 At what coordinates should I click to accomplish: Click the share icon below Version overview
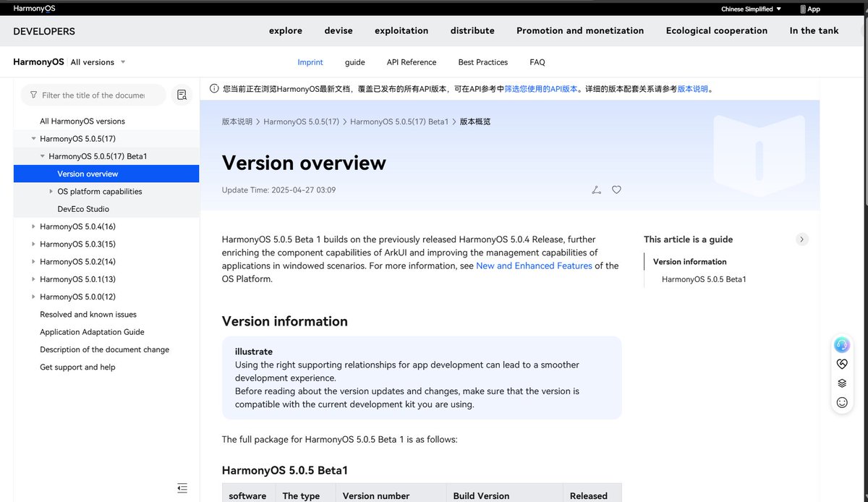click(x=596, y=190)
